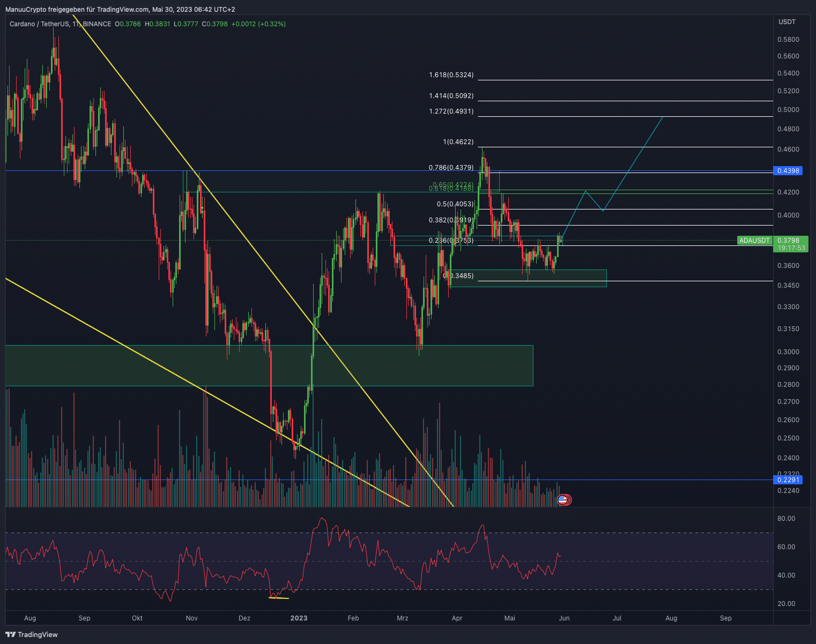Click the Jun label on the time axis
The width and height of the screenshot is (816, 644).
pos(564,618)
